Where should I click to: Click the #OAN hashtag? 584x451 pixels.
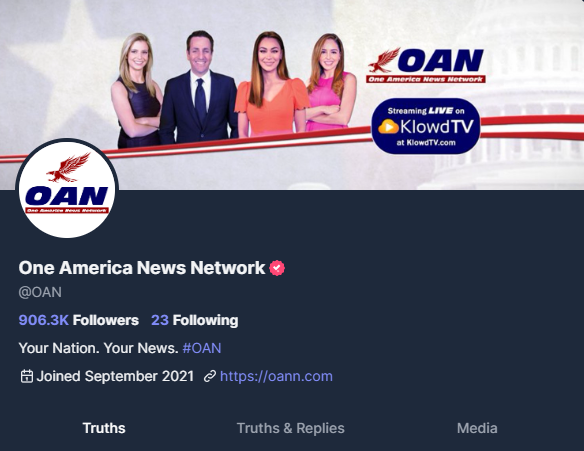pos(202,348)
